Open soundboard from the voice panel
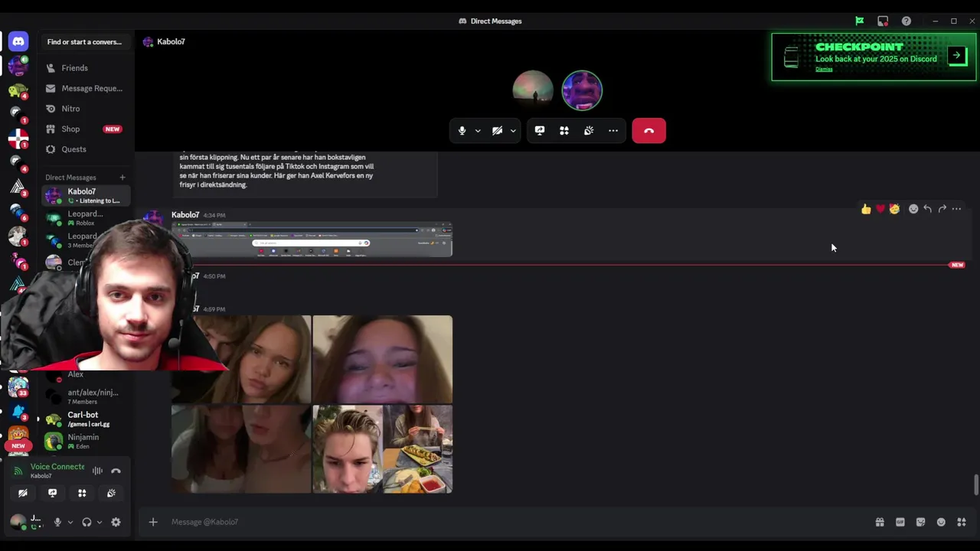The height and width of the screenshot is (551, 980). [111, 494]
